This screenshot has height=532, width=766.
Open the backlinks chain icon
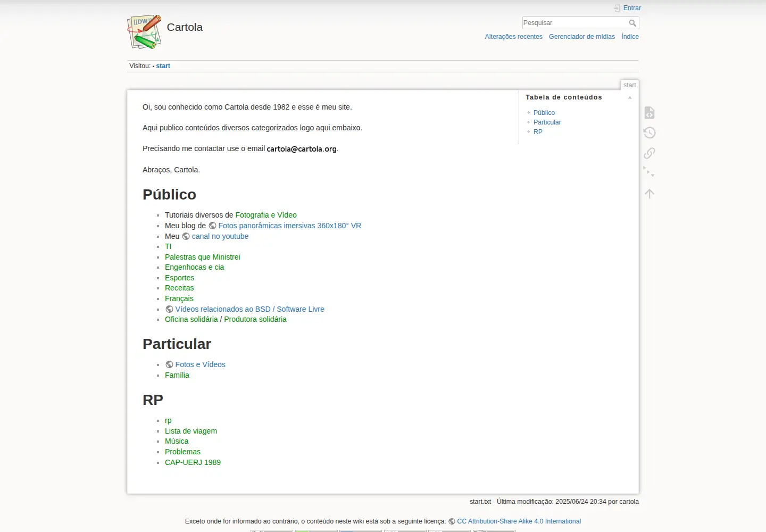coord(650,153)
